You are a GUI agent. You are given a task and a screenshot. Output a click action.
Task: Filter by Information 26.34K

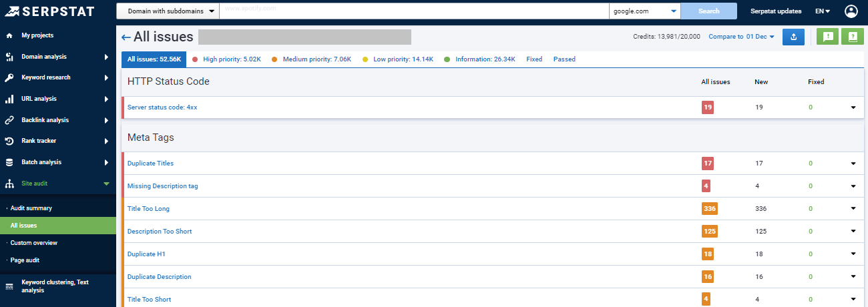[479, 59]
